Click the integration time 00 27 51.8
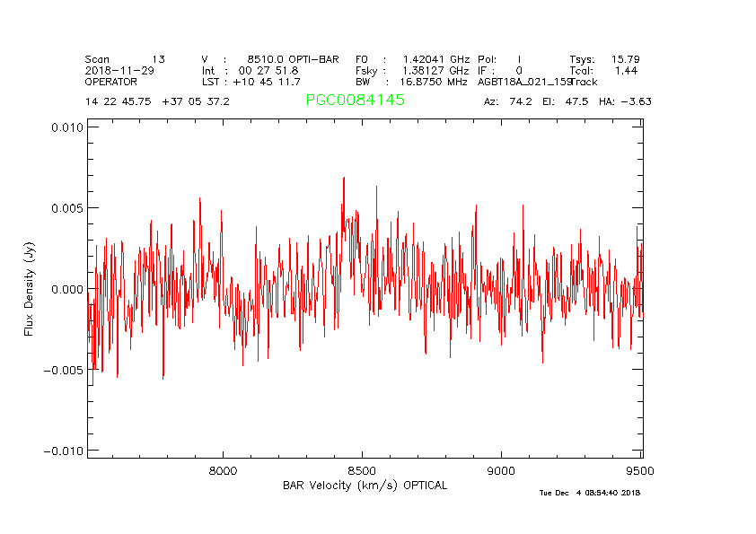756x534 pixels. point(268,70)
